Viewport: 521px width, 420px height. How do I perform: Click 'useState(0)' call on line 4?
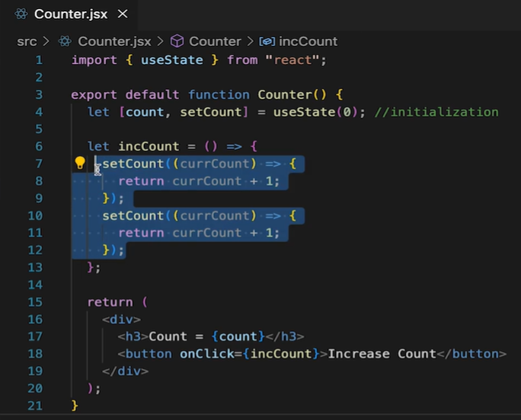pos(315,112)
